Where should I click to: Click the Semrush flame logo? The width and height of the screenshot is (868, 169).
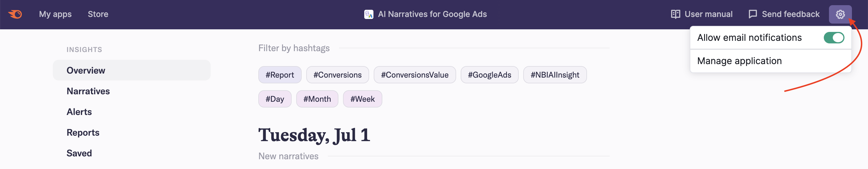point(15,14)
